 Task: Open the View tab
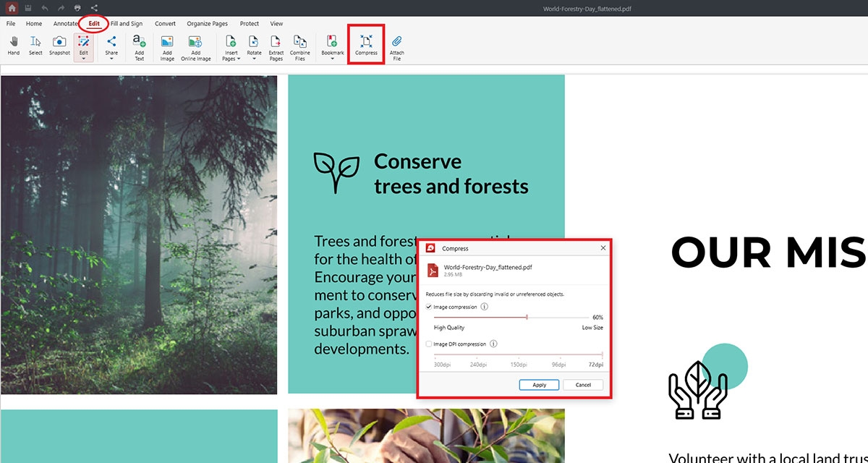pos(276,24)
